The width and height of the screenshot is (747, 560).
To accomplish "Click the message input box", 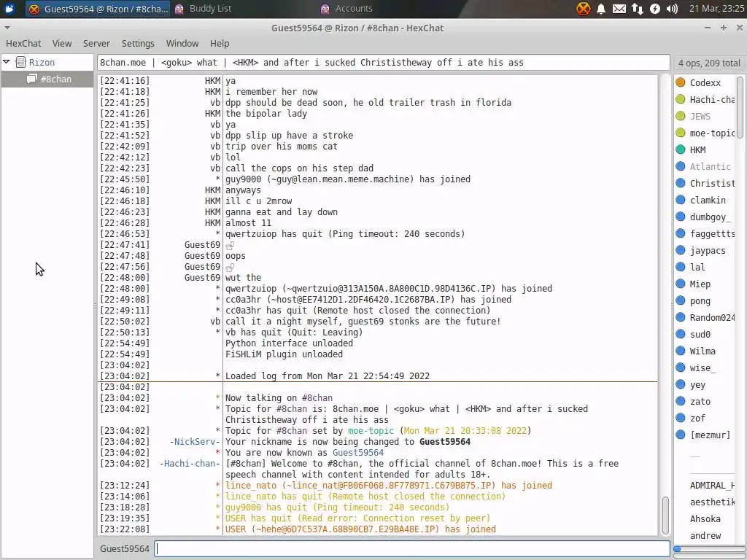I will tap(412, 548).
